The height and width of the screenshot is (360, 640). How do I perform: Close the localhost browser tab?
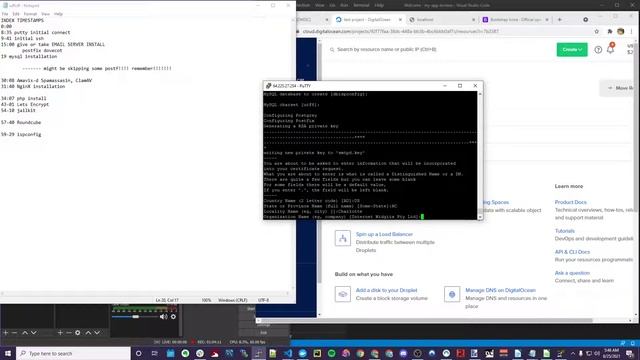coord(473,20)
